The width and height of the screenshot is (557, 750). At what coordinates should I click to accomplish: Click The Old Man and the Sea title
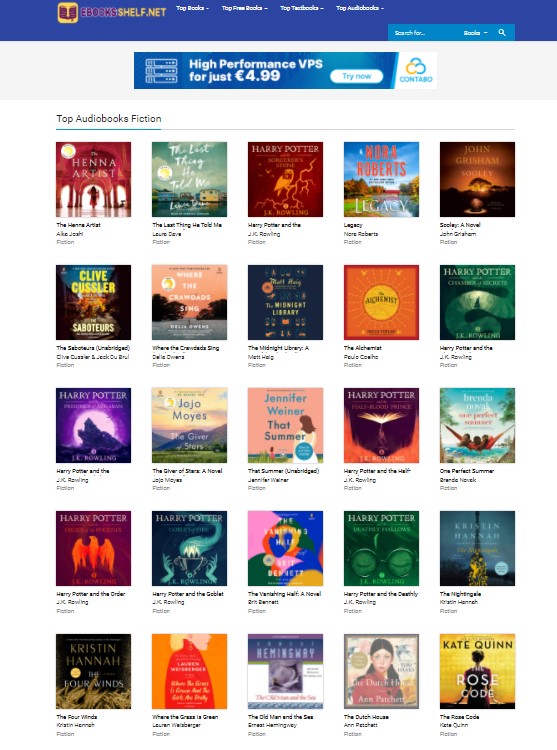click(280, 717)
